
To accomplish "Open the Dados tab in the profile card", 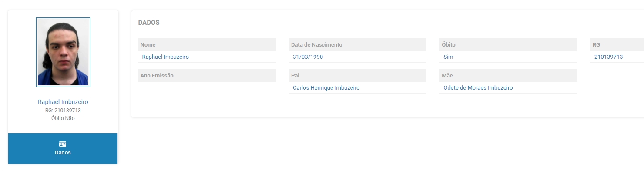I will pyautogui.click(x=63, y=148).
